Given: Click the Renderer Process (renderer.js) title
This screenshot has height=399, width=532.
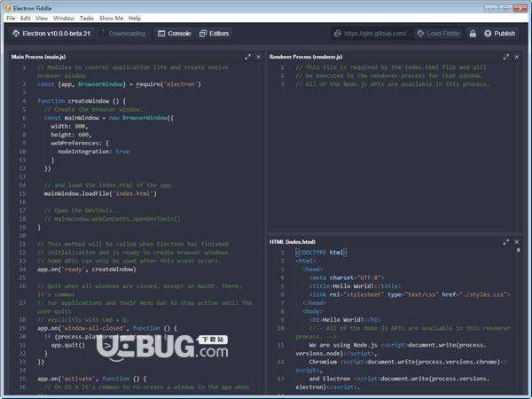Looking at the screenshot, I should pos(306,57).
